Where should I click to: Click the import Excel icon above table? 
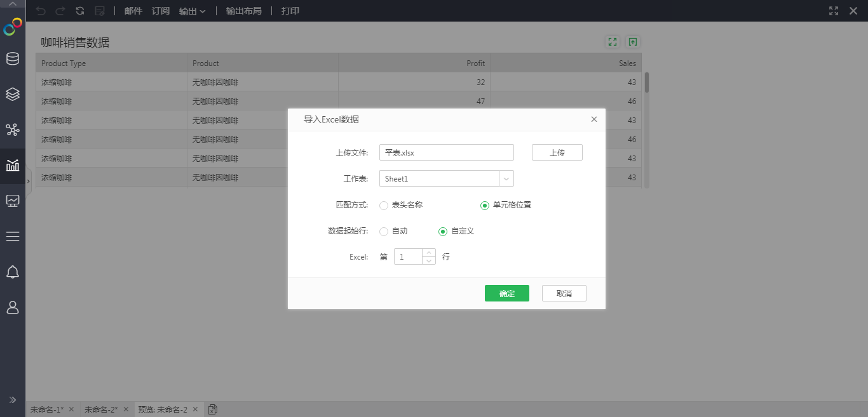pyautogui.click(x=632, y=42)
